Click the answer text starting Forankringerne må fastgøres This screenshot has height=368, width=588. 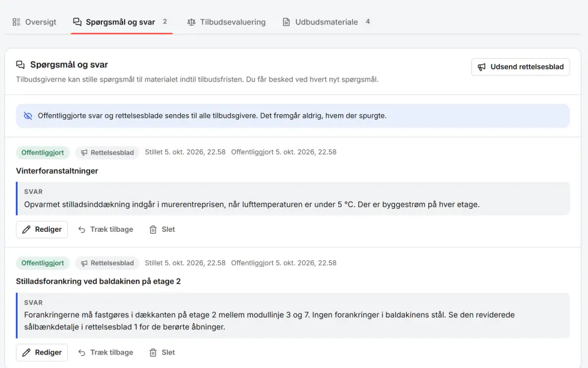point(269,321)
